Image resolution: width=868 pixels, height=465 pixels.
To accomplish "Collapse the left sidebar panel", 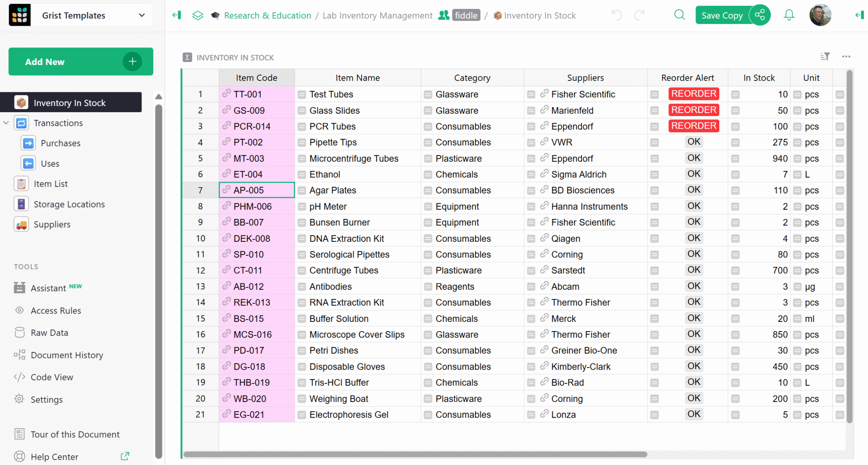I will point(176,14).
